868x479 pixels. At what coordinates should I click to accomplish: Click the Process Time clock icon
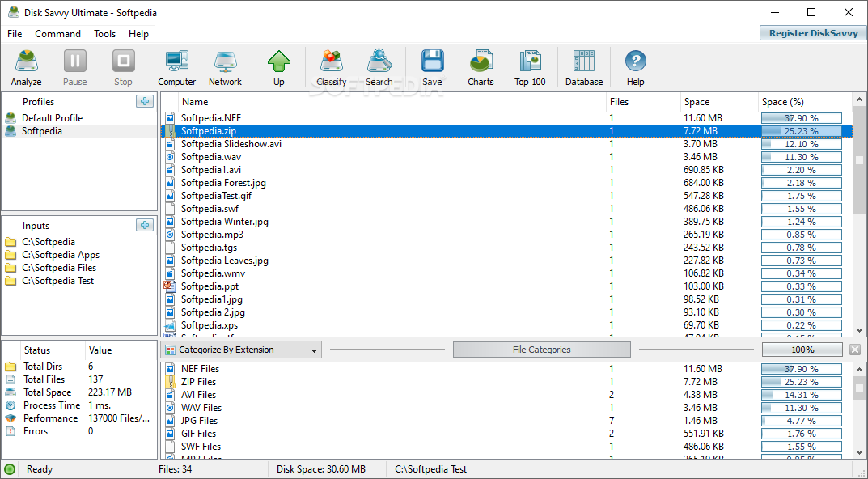tap(11, 405)
